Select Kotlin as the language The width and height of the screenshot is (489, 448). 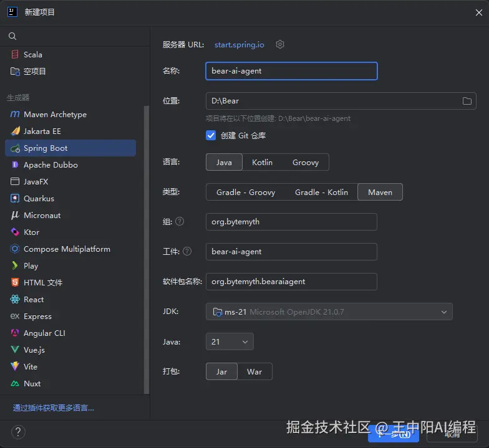point(262,162)
